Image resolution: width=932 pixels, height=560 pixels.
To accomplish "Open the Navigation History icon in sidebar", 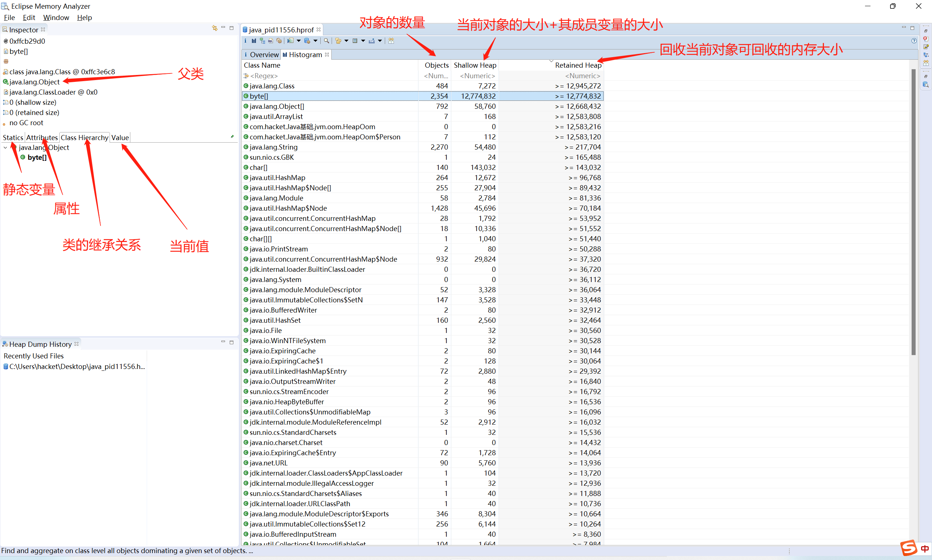I will coord(925,55).
